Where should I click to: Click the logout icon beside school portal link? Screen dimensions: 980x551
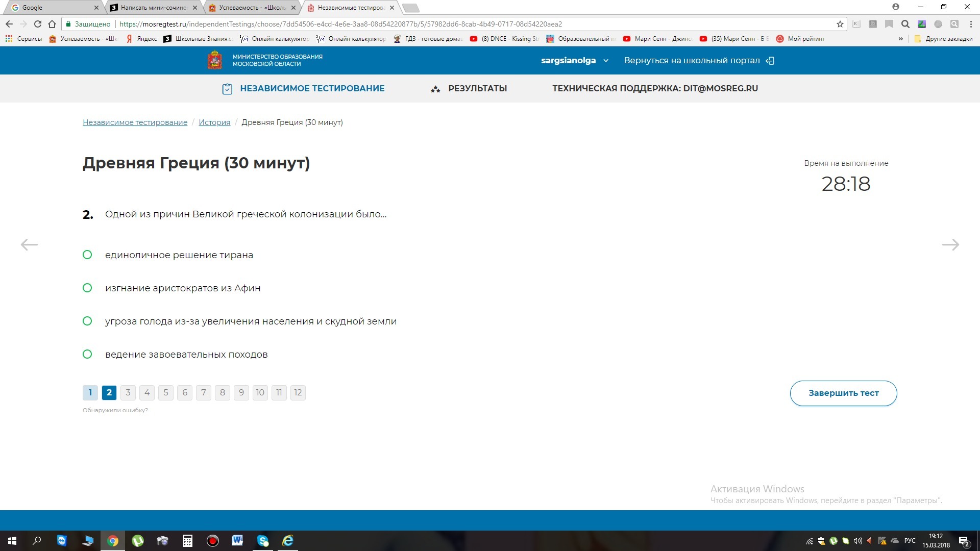pos(770,61)
